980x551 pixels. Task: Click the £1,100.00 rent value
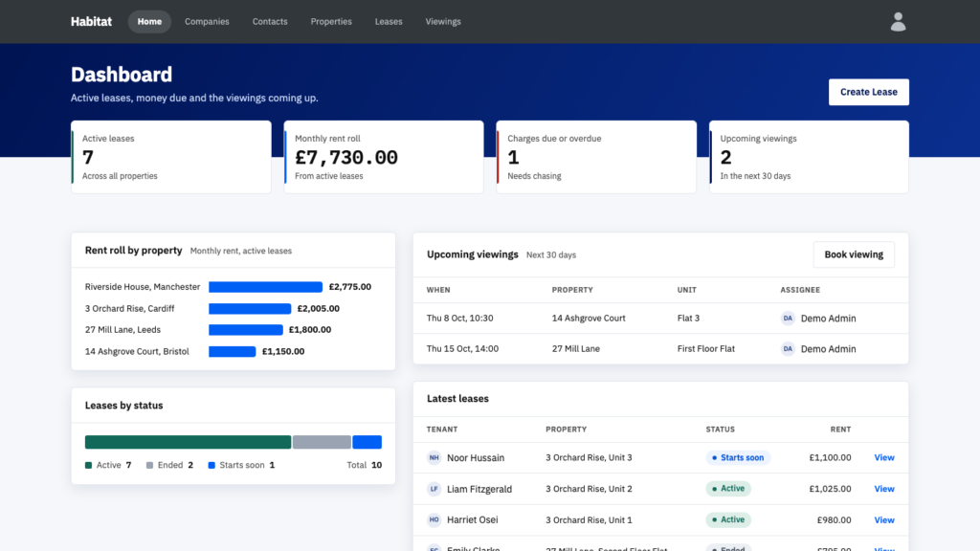tap(830, 457)
